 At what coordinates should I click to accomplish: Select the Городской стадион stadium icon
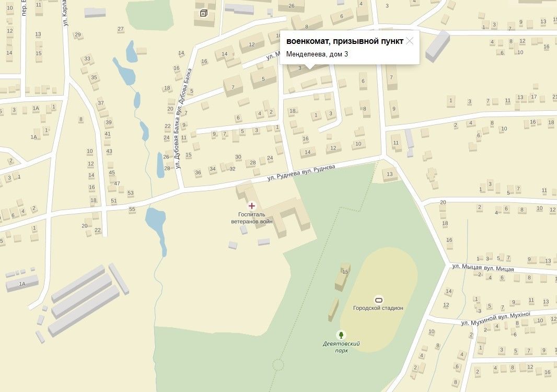378,299
